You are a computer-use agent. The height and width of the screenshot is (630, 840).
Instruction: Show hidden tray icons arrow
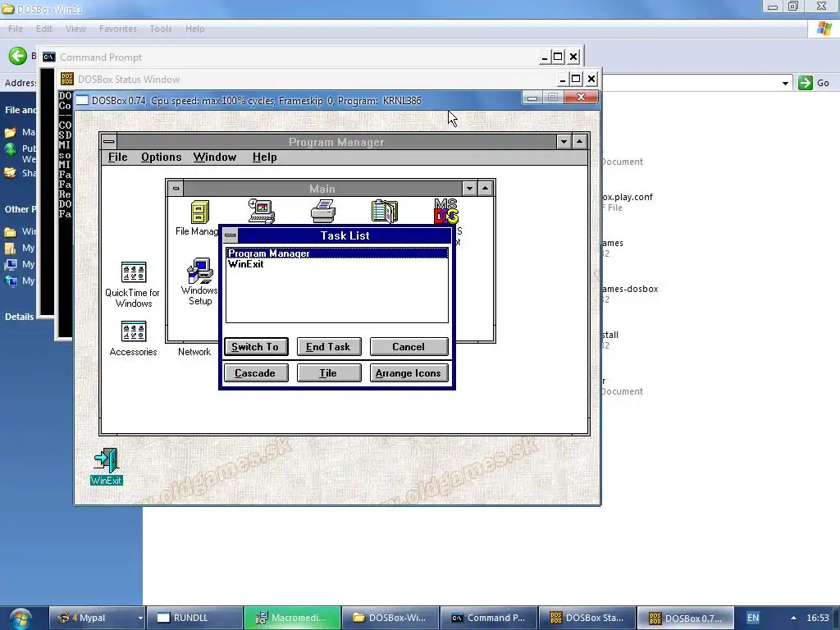793,618
